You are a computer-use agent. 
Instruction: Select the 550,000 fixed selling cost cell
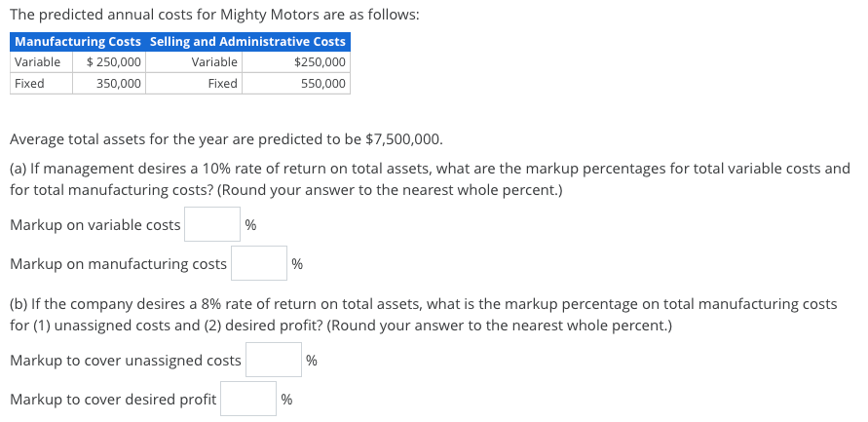(x=296, y=84)
